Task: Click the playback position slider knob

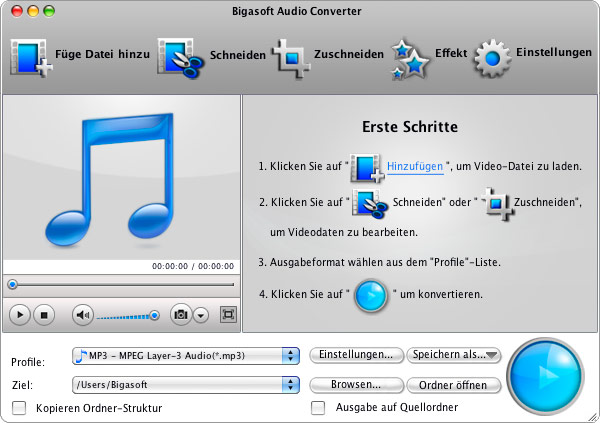Action: pos(13,284)
